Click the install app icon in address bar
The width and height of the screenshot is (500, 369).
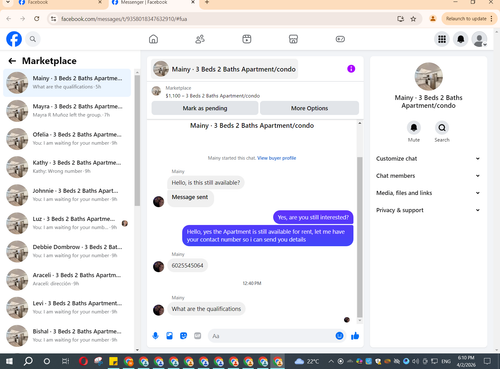(401, 19)
